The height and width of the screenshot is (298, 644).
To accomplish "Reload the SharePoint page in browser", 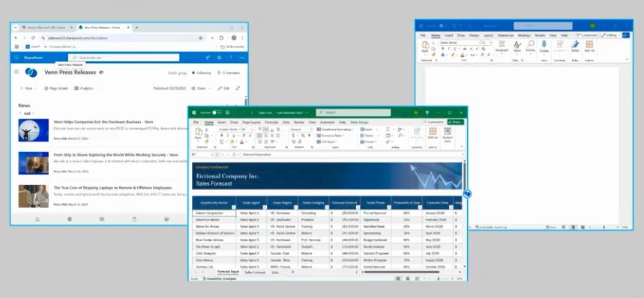I will pos(33,37).
